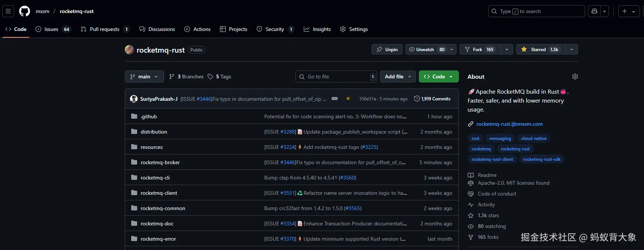
Task: View the 1.3k stars link
Action: coord(483,215)
